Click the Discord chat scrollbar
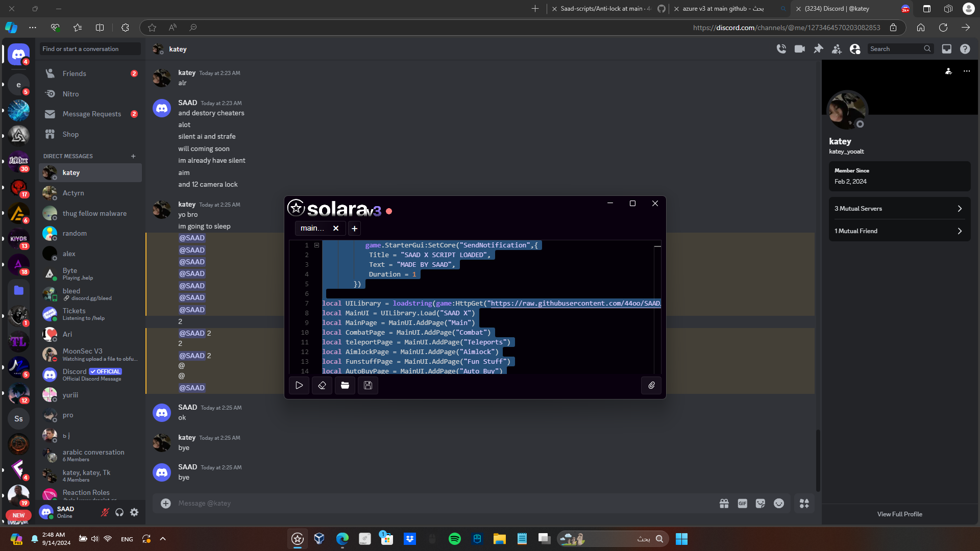This screenshot has height=551, width=980. click(818, 460)
